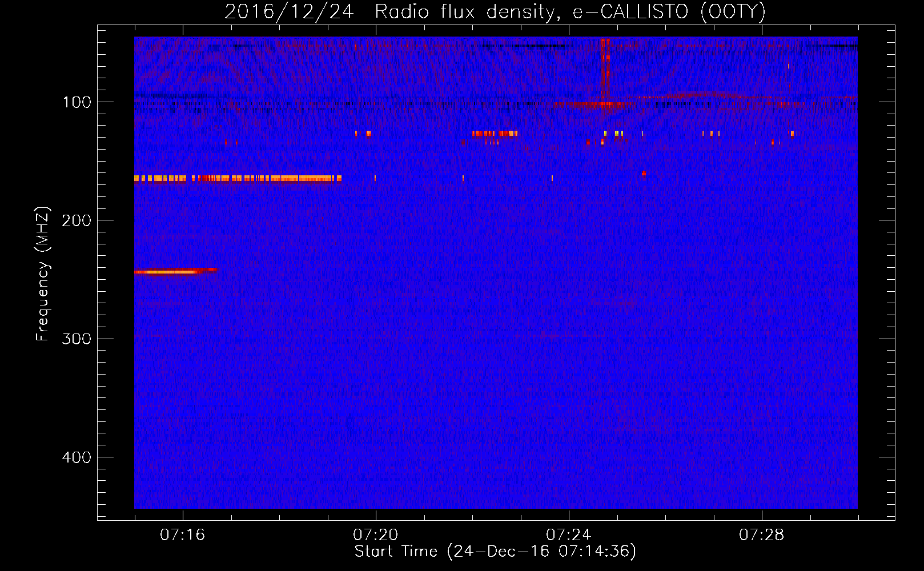Click the 07:24 time tick label
Screen dimensions: 924x571
tap(569, 534)
